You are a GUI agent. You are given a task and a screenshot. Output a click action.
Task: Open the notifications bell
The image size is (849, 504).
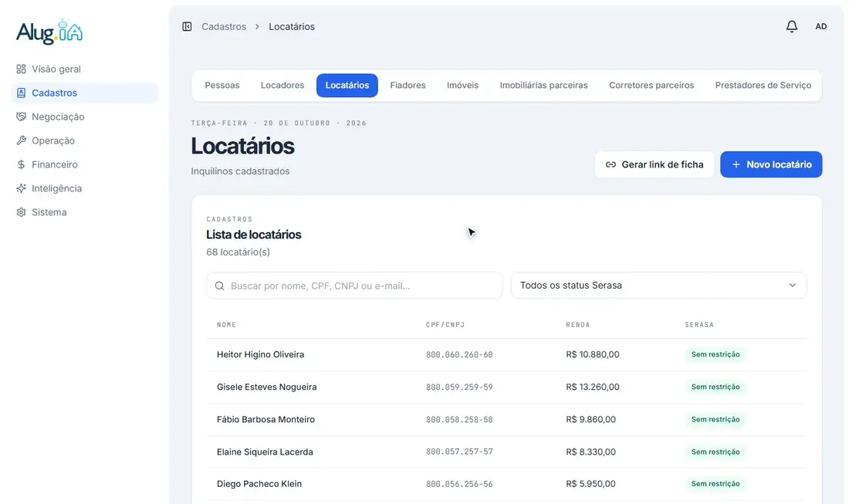pyautogui.click(x=792, y=26)
